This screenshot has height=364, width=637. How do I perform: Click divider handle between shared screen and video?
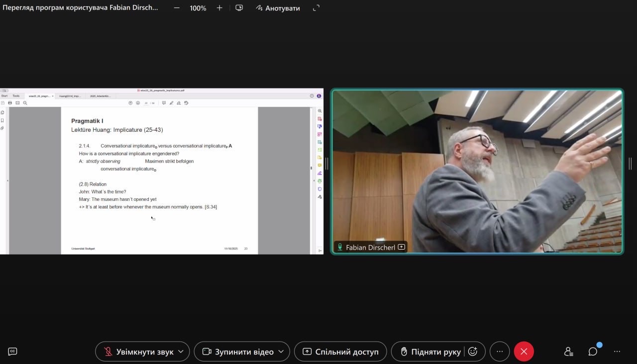point(327,164)
